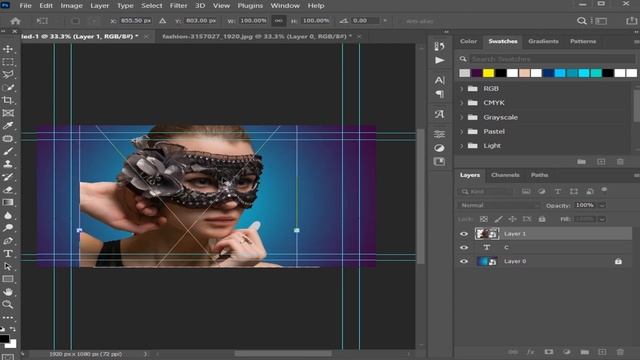This screenshot has height=360, width=640.
Task: Open the Filter menu
Action: (178, 6)
